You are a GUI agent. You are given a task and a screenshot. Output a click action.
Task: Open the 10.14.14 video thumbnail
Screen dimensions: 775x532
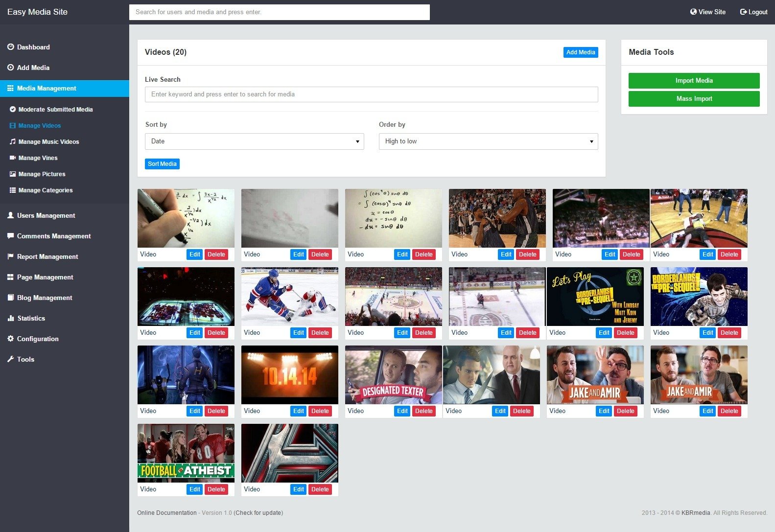coord(290,375)
